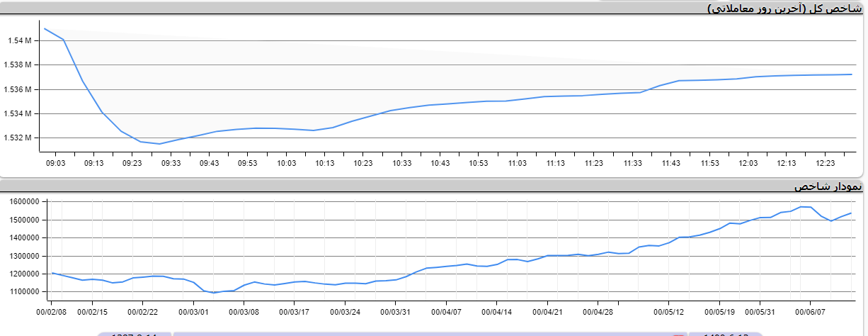Choose the 00/05/12 date label
868x336 pixels.
(669, 310)
